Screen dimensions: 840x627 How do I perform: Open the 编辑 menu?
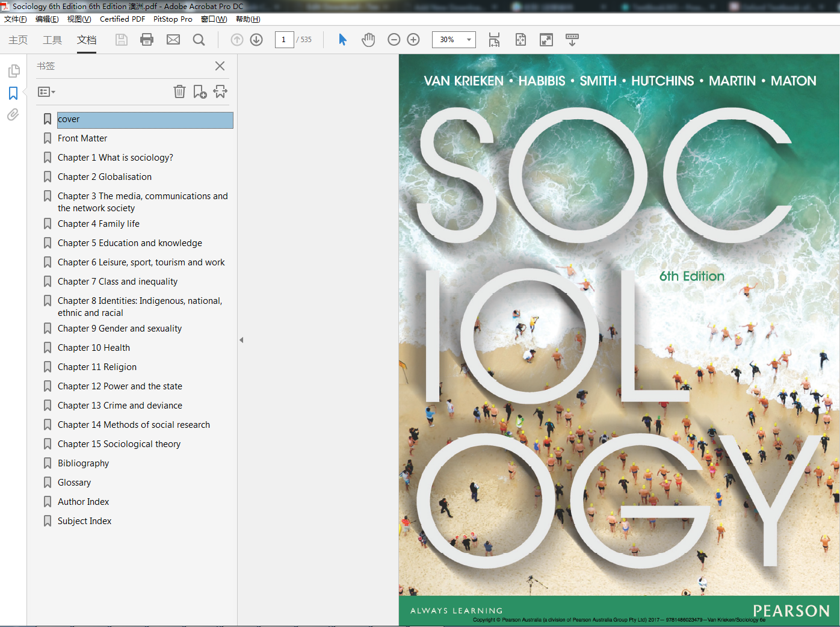tap(47, 19)
